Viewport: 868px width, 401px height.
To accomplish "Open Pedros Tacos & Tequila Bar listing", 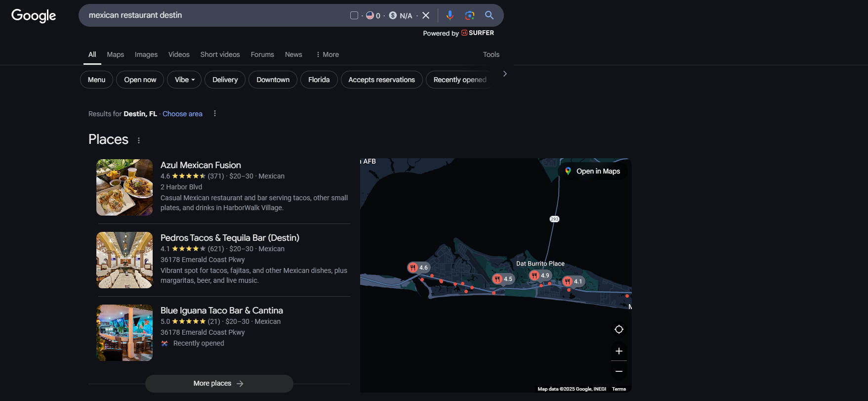I will 230,238.
